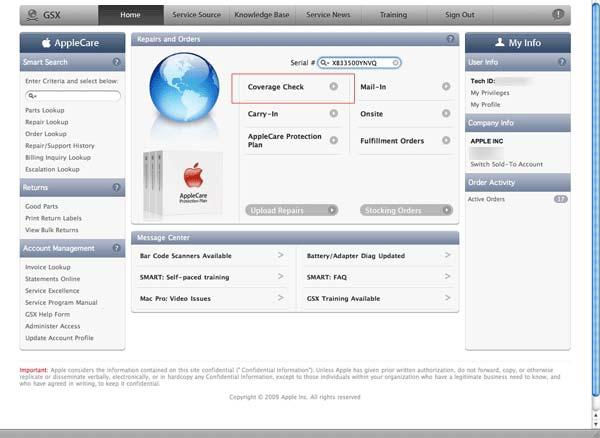Click the arrow icon next to Coverage Check
The image size is (600, 438).
click(334, 87)
